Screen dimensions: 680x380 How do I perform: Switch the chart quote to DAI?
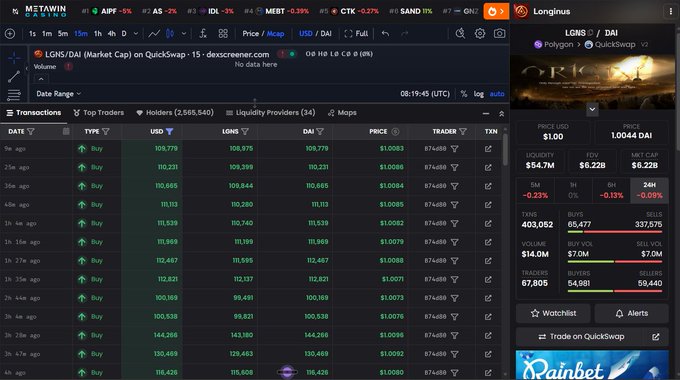click(326, 33)
